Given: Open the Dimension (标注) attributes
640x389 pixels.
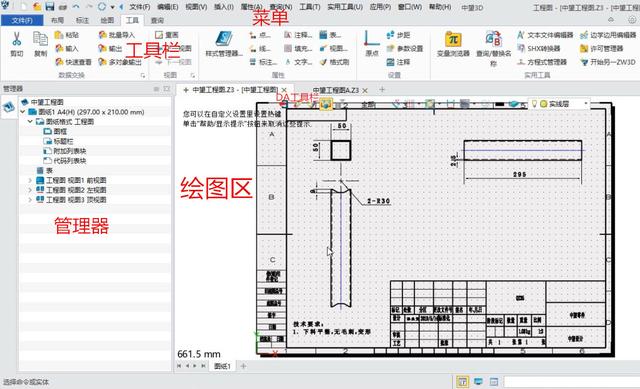Looking at the screenshot, I should tap(263, 62).
